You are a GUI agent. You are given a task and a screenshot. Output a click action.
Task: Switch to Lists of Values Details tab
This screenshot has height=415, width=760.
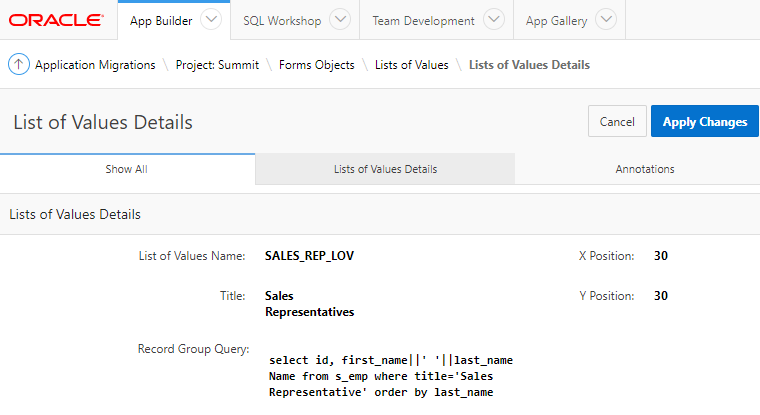(x=385, y=170)
